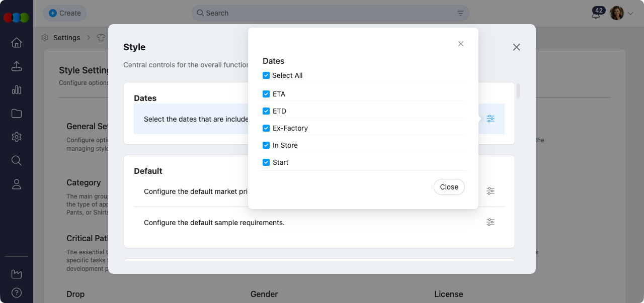Open the folders icon in the sidebar
The height and width of the screenshot is (303, 644).
pyautogui.click(x=16, y=113)
